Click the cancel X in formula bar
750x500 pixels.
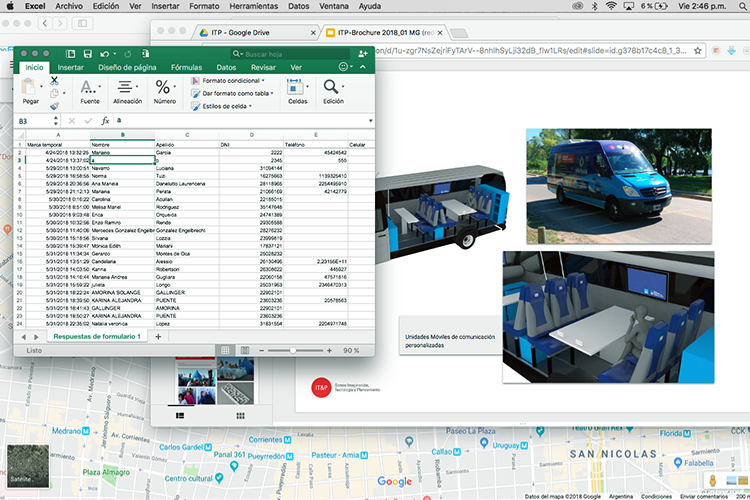pyautogui.click(x=72, y=121)
